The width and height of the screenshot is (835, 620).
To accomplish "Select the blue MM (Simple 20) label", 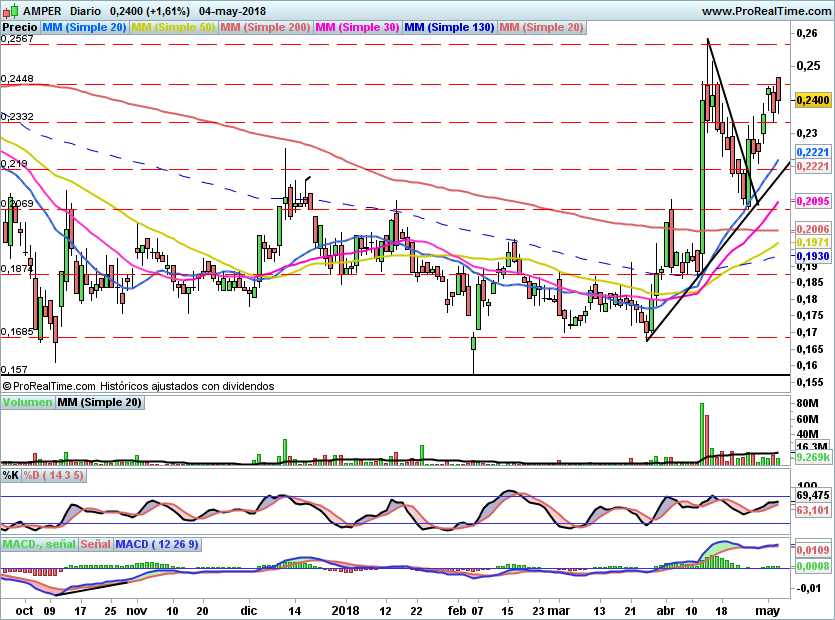I will 84,28.
